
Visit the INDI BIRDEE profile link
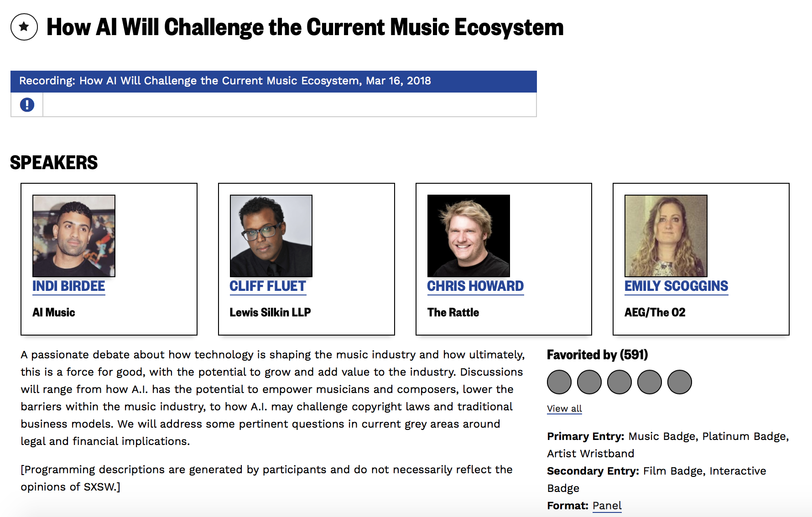(69, 286)
